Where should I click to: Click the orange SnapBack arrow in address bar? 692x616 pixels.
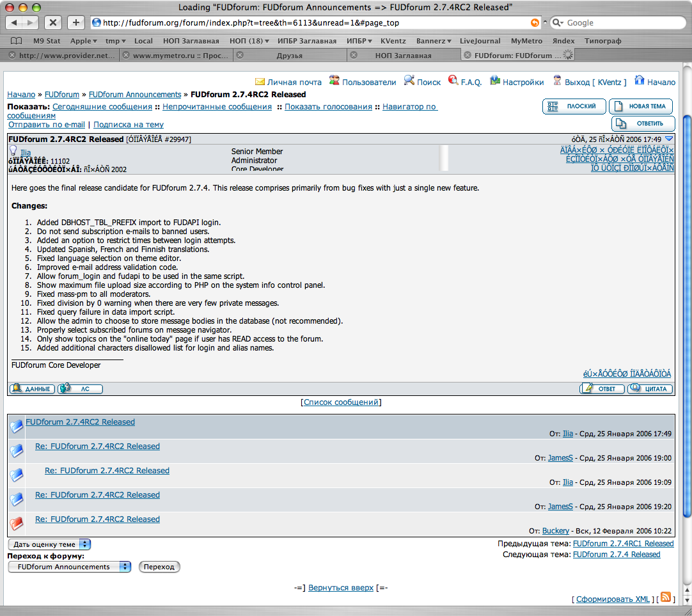tap(535, 22)
